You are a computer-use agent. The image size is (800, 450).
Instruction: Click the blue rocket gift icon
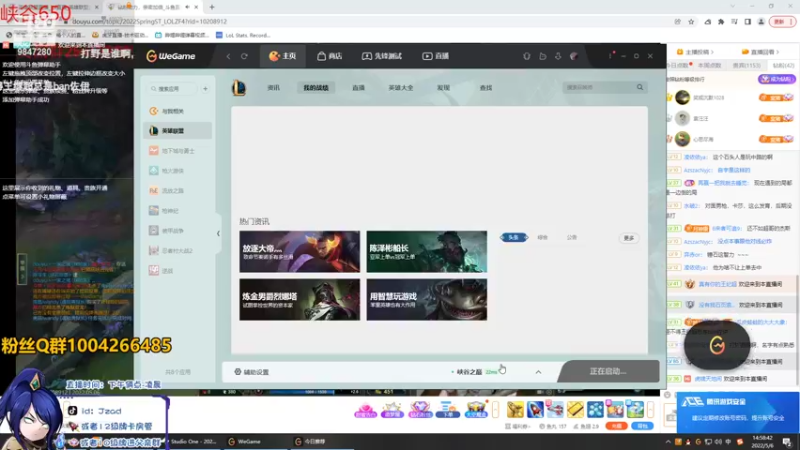tap(535, 409)
